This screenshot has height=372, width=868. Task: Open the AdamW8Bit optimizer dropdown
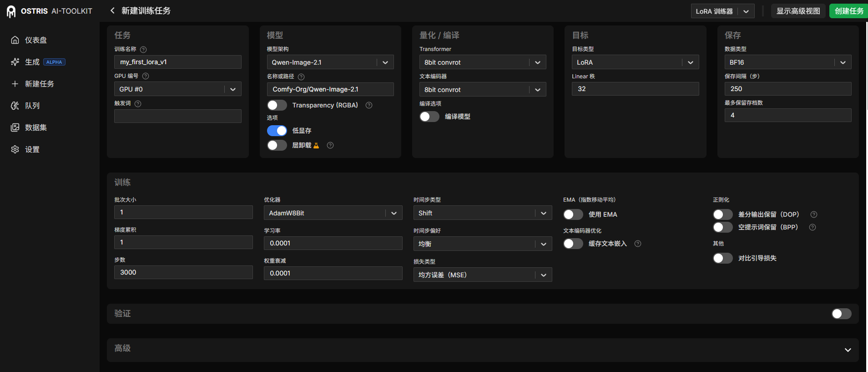(x=333, y=213)
